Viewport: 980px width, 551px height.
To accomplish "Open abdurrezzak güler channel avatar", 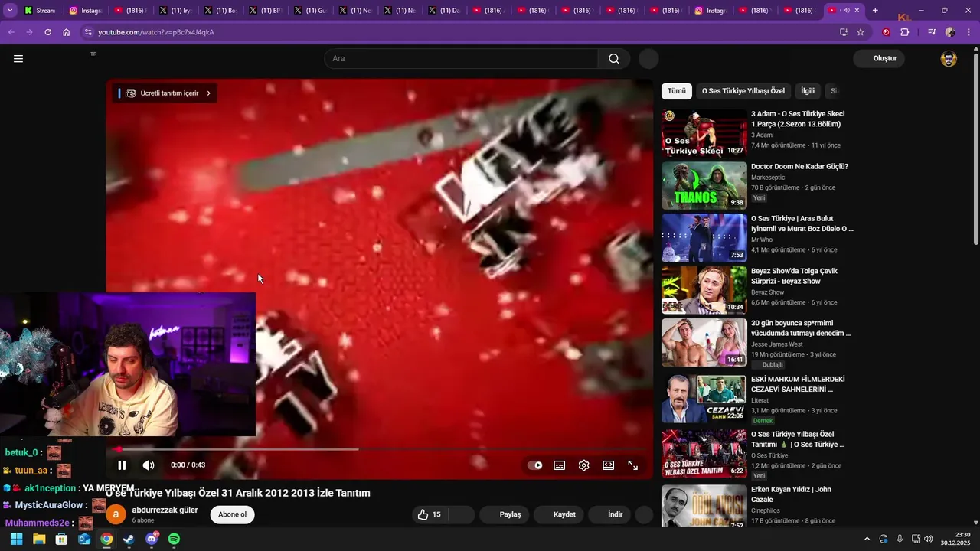I will [x=116, y=514].
